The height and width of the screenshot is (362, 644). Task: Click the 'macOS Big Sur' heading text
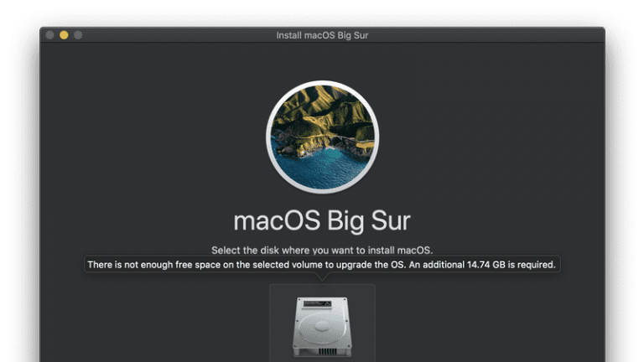[322, 221]
